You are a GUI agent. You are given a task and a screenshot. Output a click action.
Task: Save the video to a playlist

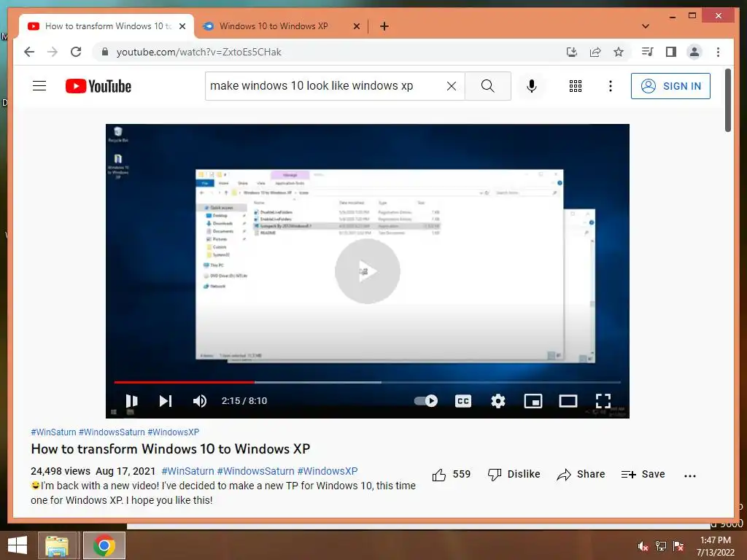pyautogui.click(x=643, y=474)
